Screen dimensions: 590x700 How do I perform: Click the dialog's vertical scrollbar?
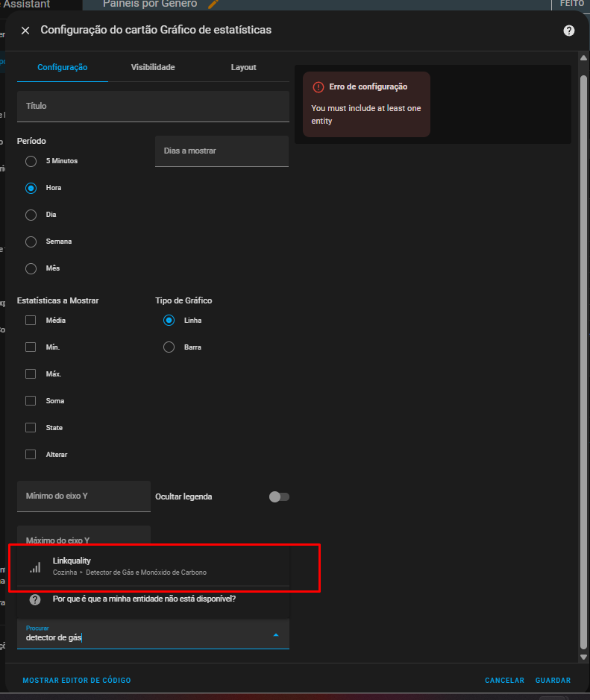583,298
